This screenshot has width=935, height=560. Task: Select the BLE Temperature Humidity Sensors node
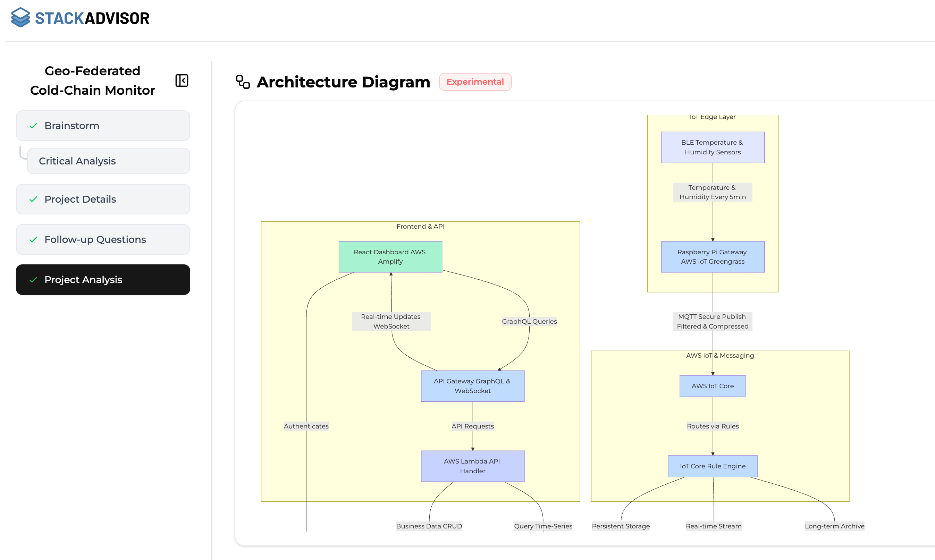tap(713, 147)
